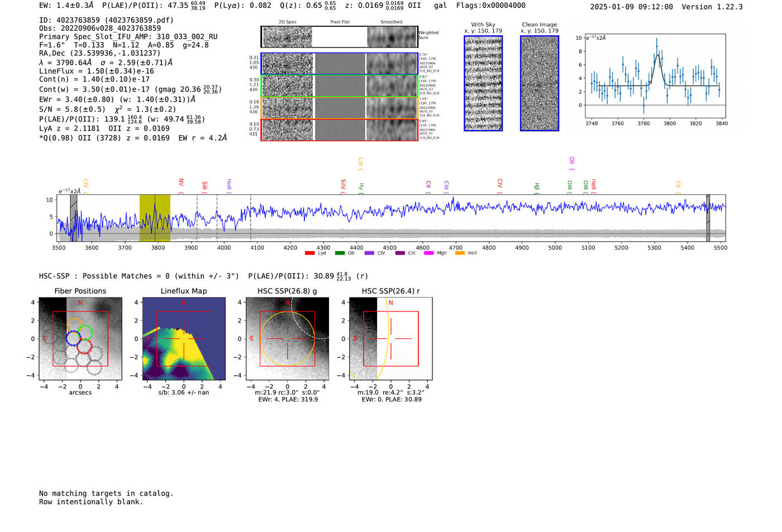Open the With Sky image thumbnail

[483, 84]
